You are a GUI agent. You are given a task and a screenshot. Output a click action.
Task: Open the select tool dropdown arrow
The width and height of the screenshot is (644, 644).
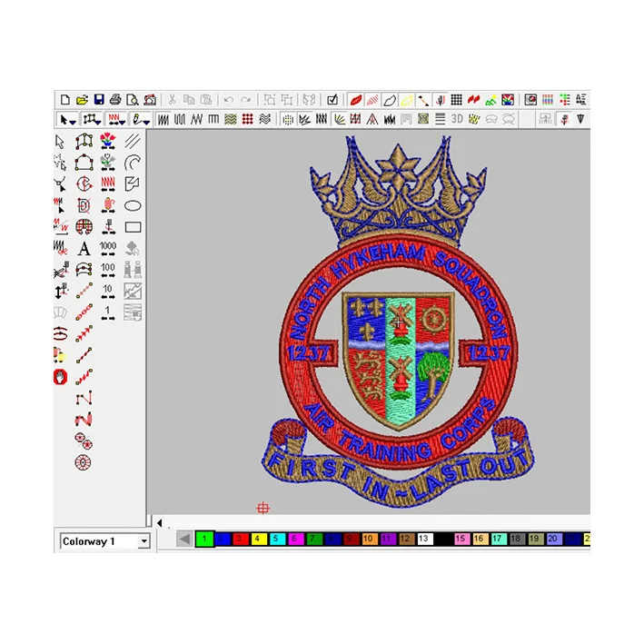[73, 122]
